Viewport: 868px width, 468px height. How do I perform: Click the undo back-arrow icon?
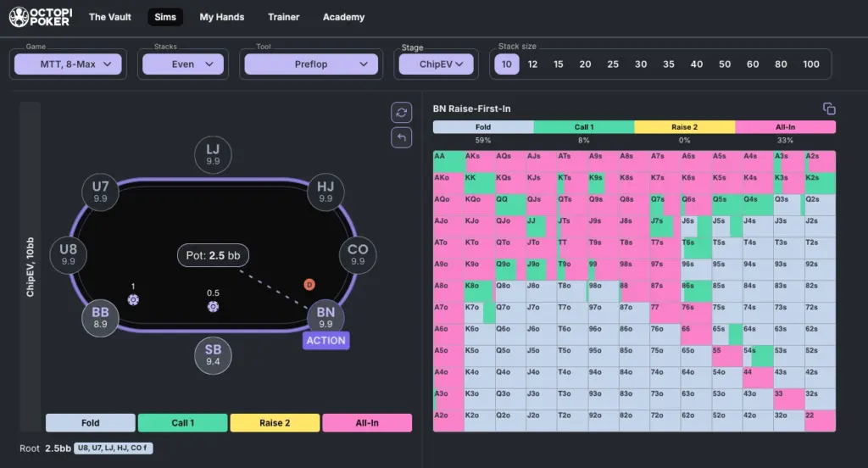coord(401,137)
